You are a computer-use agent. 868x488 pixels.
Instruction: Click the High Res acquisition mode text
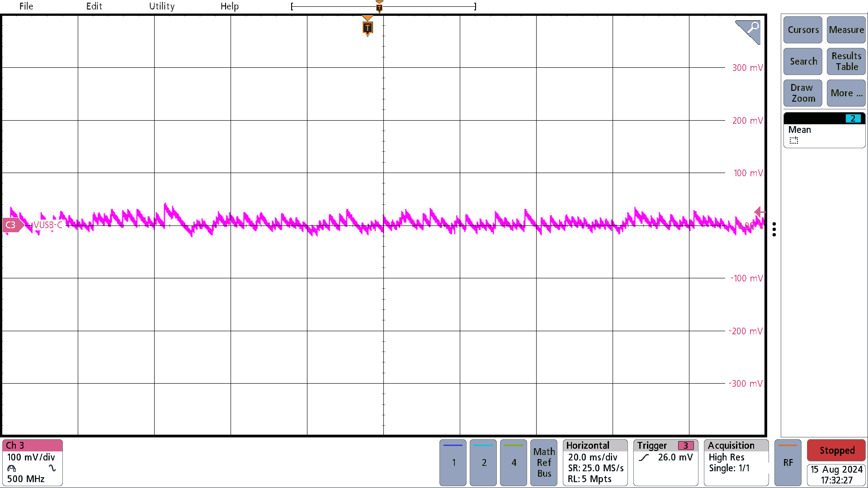(x=726, y=457)
